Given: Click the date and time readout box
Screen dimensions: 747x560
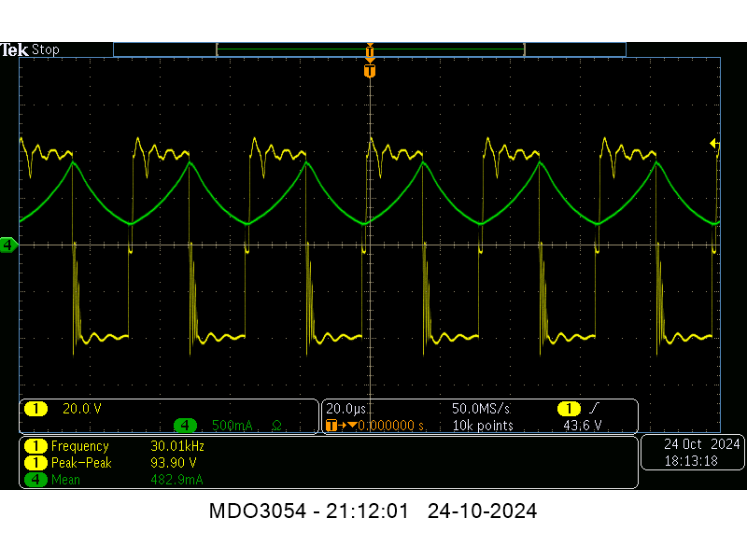Looking at the screenshot, I should (690, 453).
